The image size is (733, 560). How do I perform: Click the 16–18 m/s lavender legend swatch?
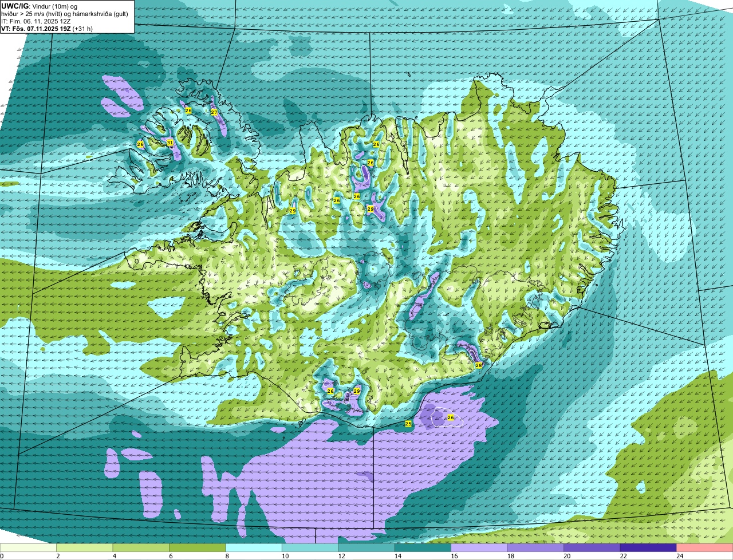click(x=479, y=548)
